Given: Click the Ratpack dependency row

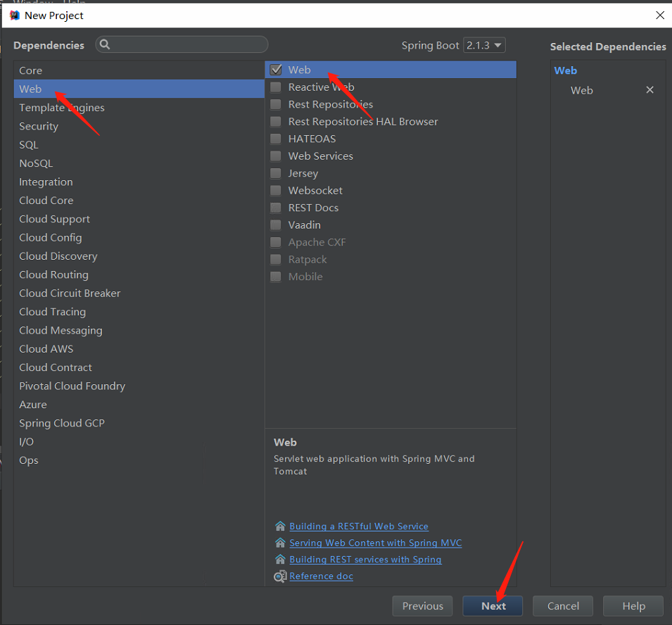Looking at the screenshot, I should pos(391,259).
